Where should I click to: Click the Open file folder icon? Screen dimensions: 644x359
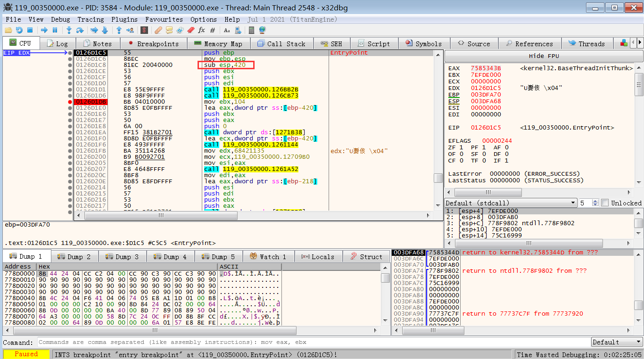point(8,30)
